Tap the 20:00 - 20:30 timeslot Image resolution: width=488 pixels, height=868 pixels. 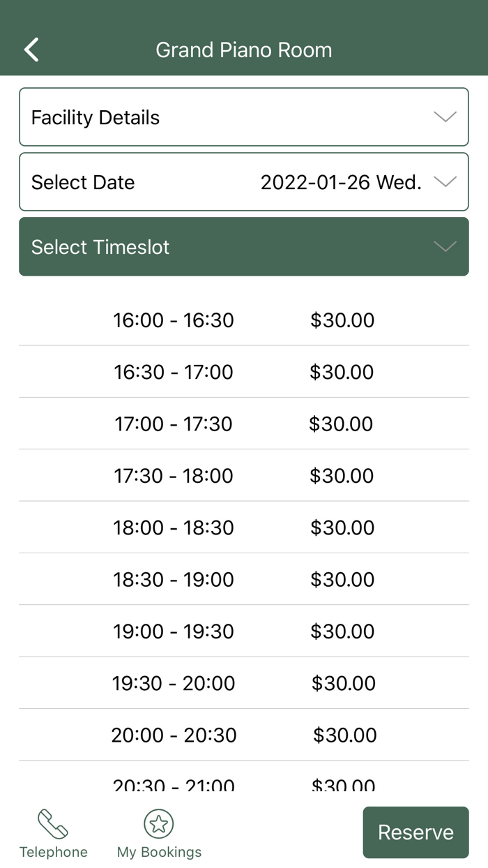243,735
